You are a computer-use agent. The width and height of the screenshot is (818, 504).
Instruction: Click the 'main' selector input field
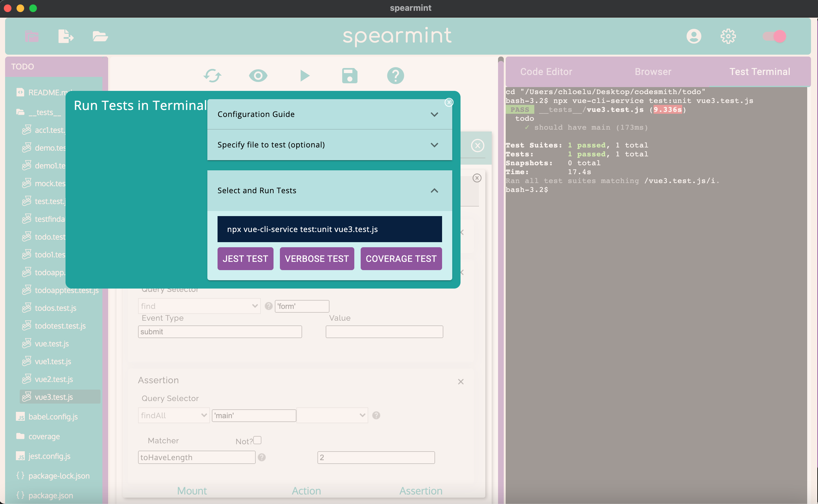point(254,415)
